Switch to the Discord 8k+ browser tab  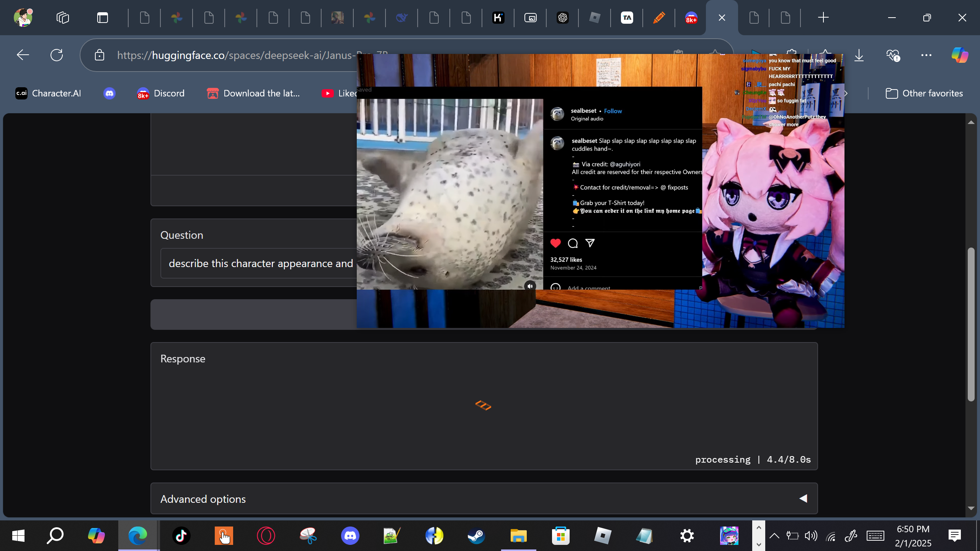coord(691,18)
